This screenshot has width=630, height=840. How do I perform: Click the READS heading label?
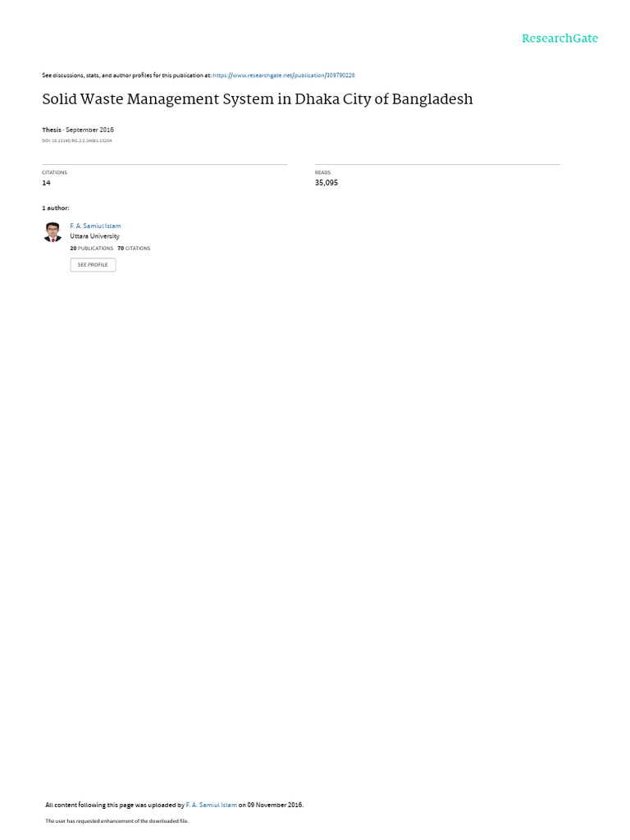point(322,172)
